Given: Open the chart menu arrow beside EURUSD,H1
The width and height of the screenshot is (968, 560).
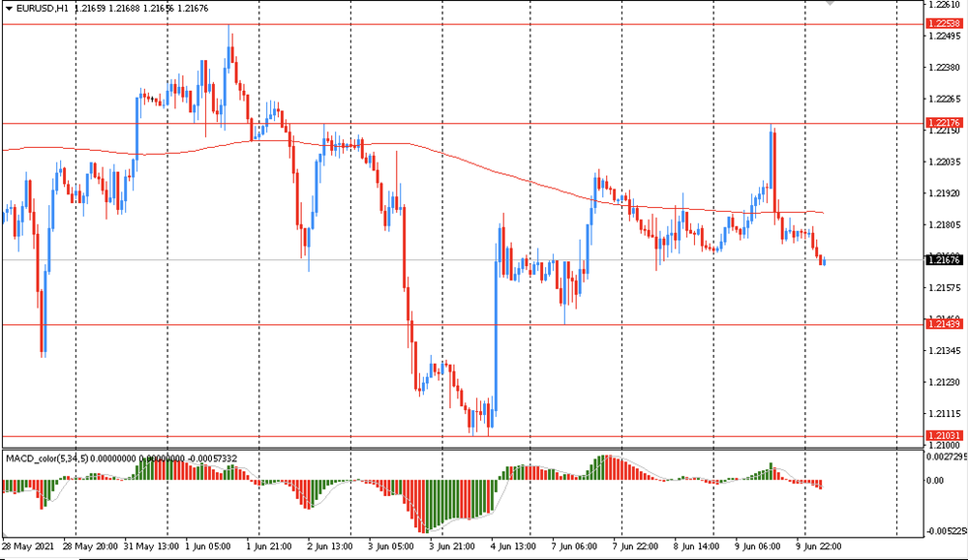Looking at the screenshot, I should [x=9, y=9].
